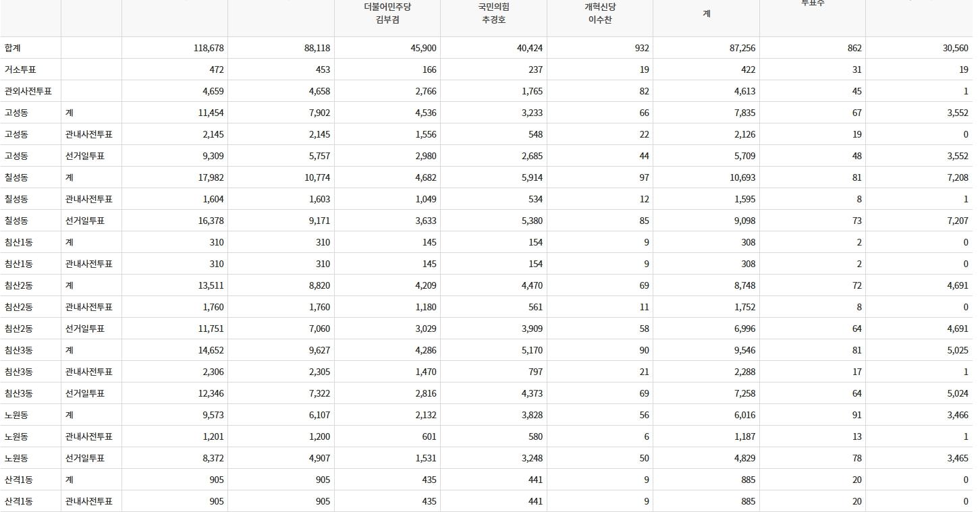
Task: Click the 추경호 total votes 40,424
Action: pyautogui.click(x=529, y=48)
